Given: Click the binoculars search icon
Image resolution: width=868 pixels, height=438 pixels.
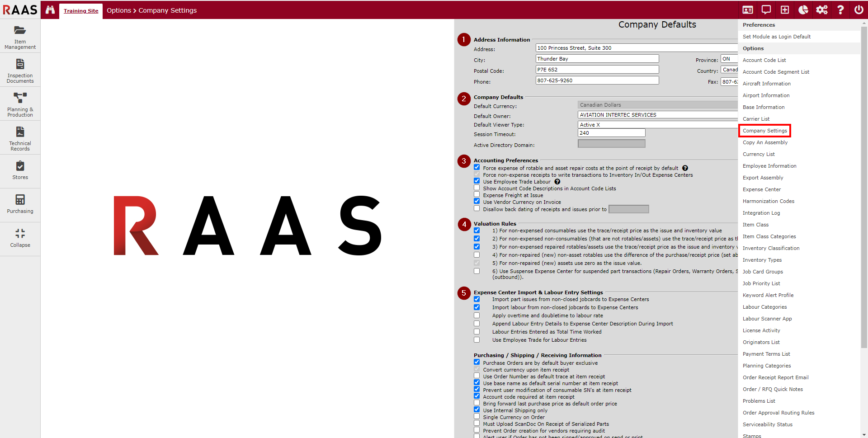Looking at the screenshot, I should pos(50,10).
